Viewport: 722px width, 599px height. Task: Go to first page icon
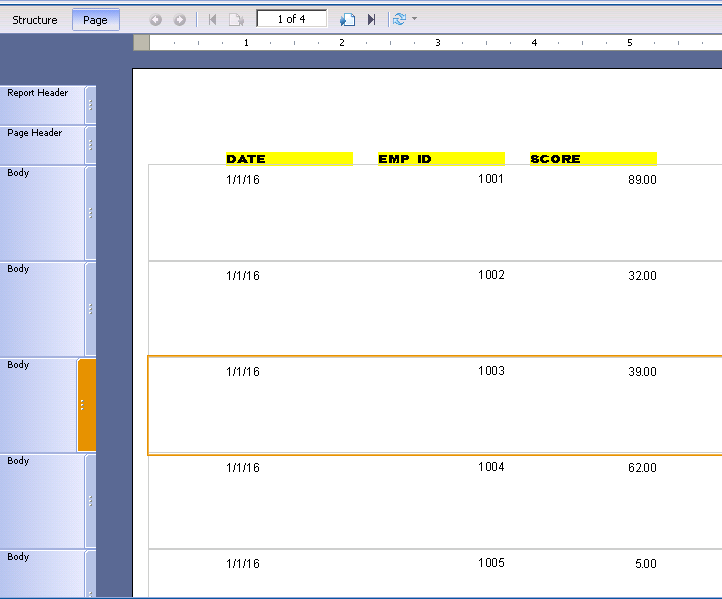coord(212,20)
